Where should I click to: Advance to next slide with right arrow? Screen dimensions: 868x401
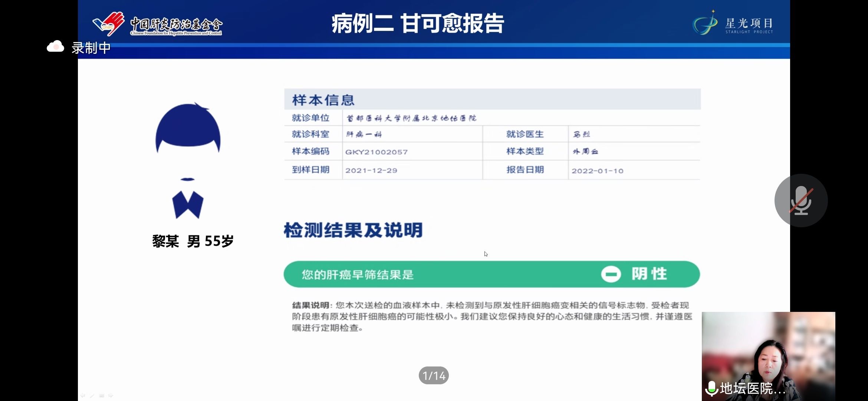point(111,395)
